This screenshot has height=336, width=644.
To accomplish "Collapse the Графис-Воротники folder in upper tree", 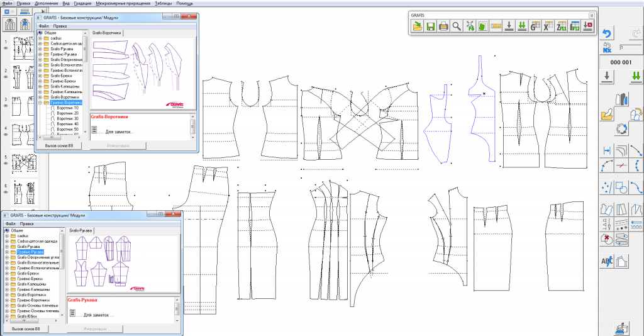I will (40, 103).
